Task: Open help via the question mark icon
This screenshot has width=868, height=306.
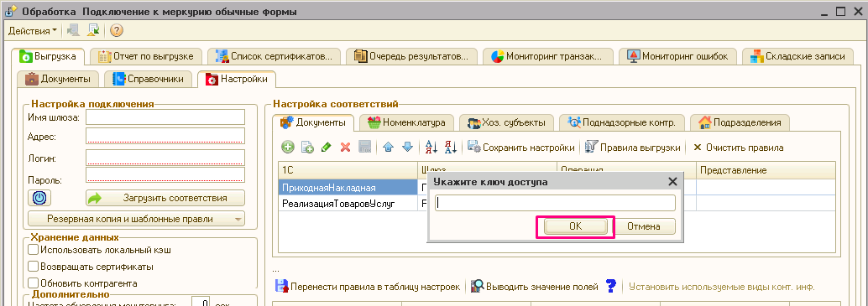Action: [116, 31]
